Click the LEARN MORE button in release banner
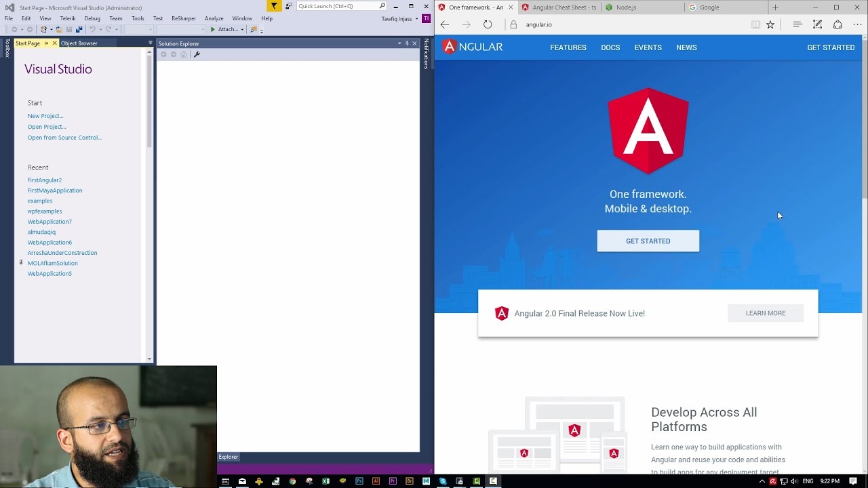 coord(766,313)
